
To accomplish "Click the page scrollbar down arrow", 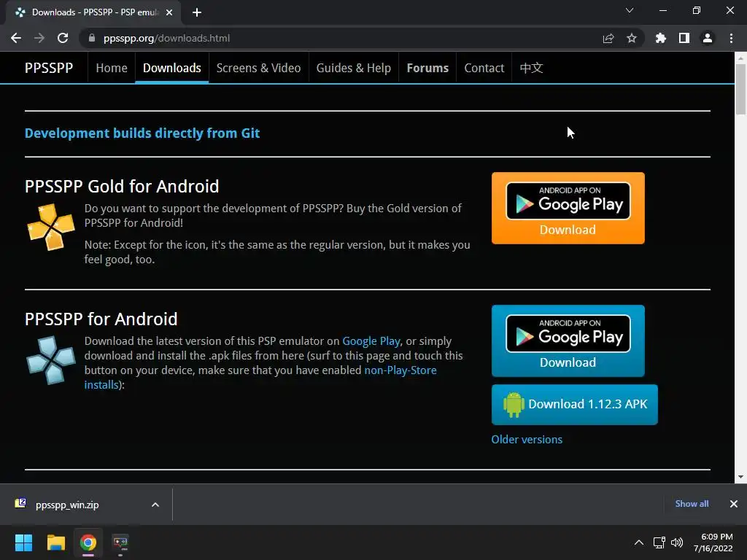I will (740, 477).
